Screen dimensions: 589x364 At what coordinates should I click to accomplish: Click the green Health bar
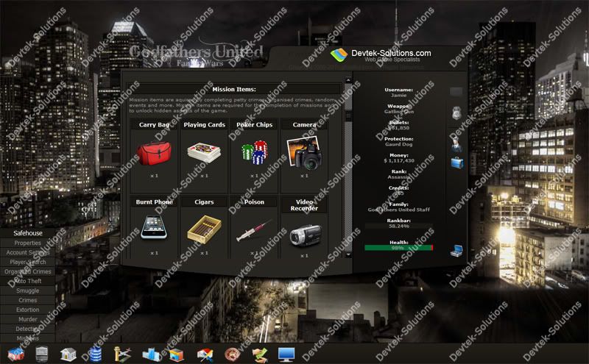tap(398, 248)
